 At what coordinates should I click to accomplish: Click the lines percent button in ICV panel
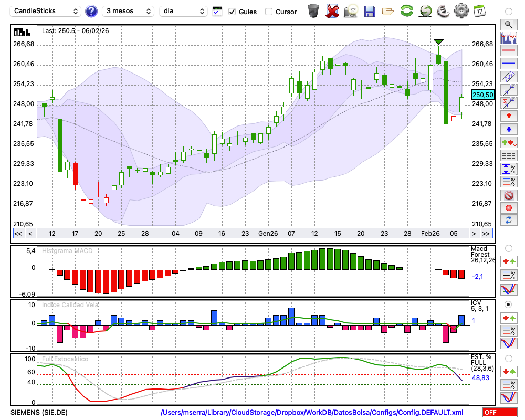509,331
